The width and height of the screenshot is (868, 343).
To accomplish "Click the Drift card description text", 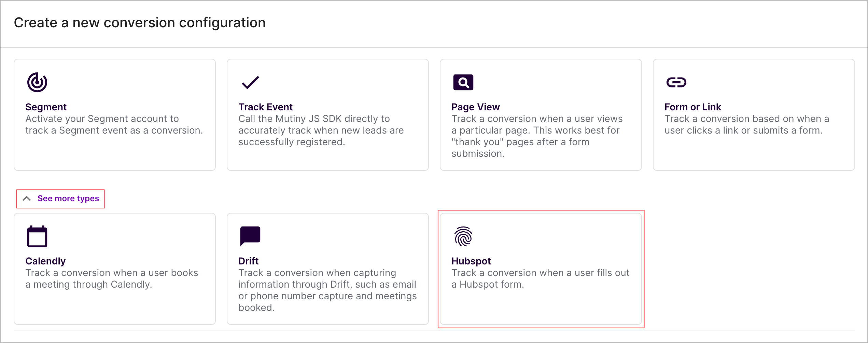I will tap(327, 290).
